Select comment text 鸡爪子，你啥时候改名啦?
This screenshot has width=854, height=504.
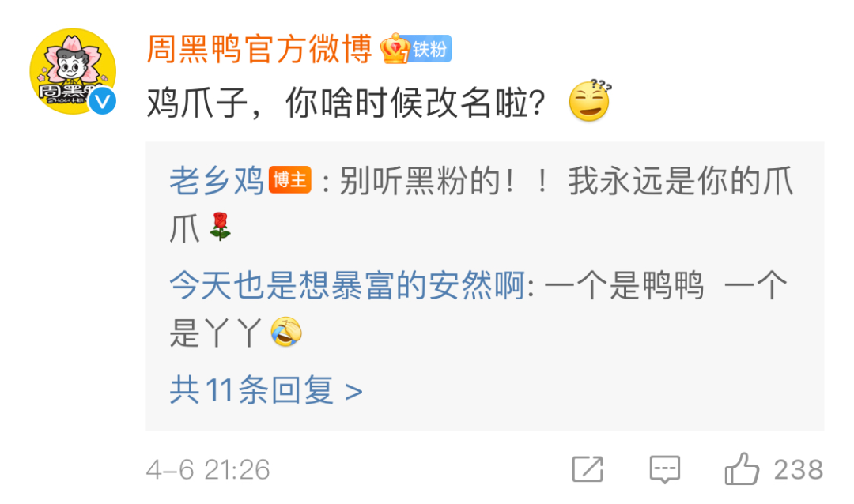(346, 103)
